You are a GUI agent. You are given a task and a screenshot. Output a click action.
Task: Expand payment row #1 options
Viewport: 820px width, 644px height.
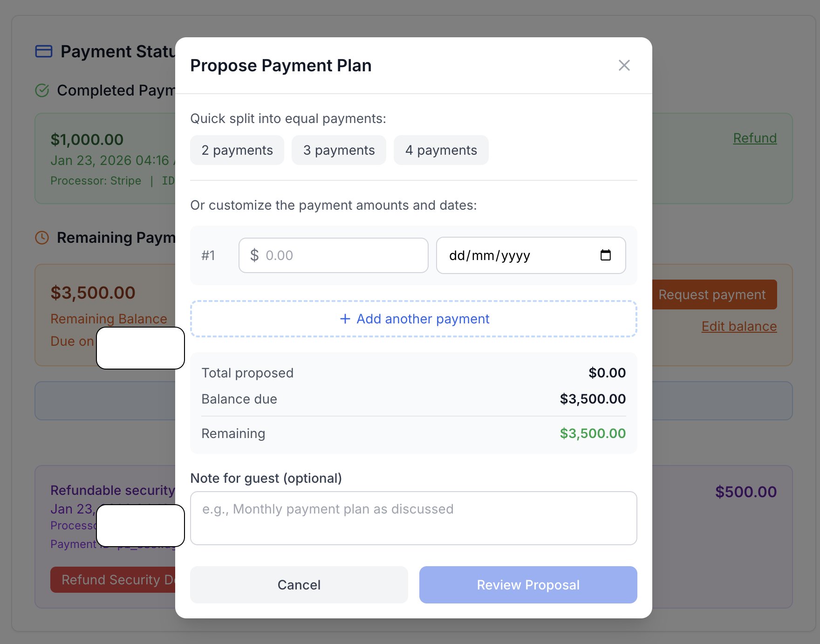coord(209,255)
